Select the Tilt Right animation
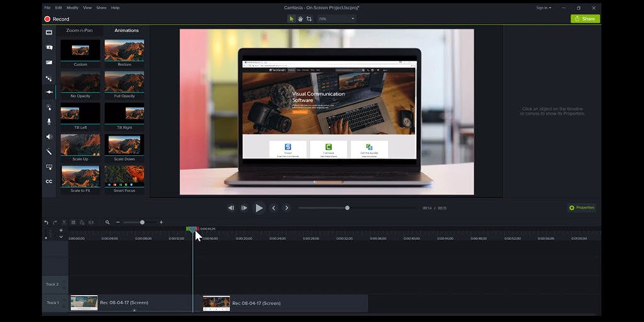The height and width of the screenshot is (322, 644). pos(124,116)
